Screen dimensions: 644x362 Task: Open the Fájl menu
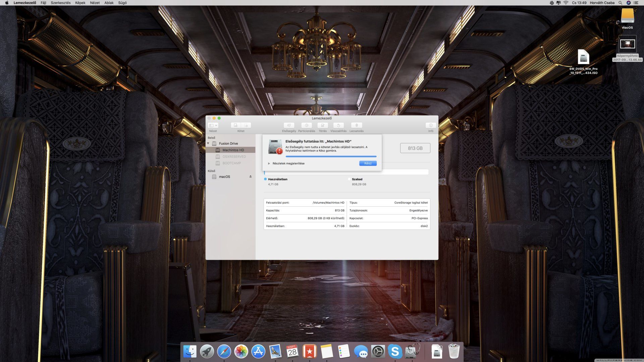[43, 3]
